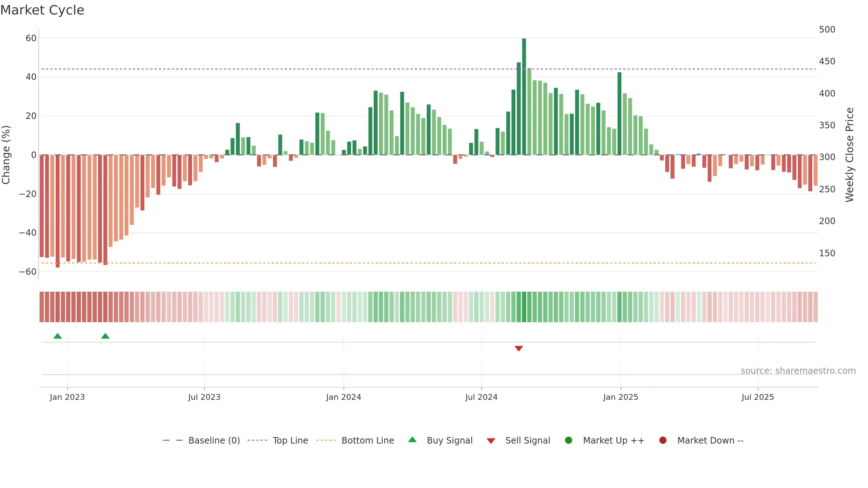
Task: Click the first dark red heatmap cell
Action: [x=42, y=307]
